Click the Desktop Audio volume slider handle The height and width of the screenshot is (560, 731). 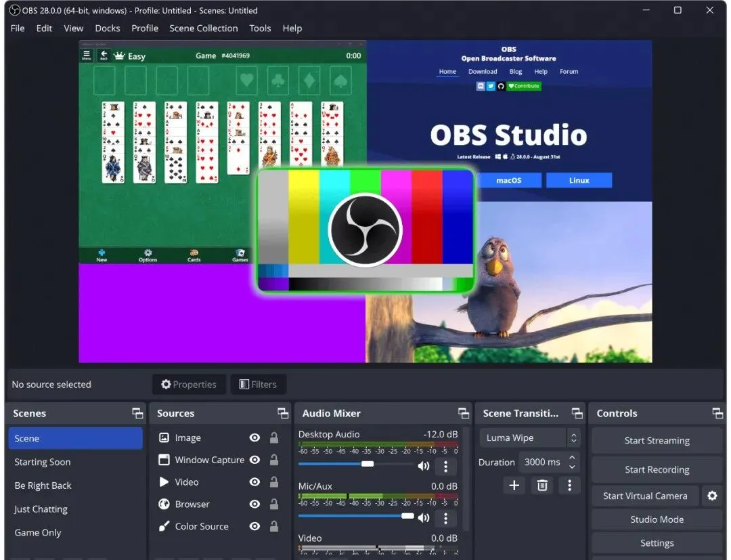pyautogui.click(x=368, y=464)
